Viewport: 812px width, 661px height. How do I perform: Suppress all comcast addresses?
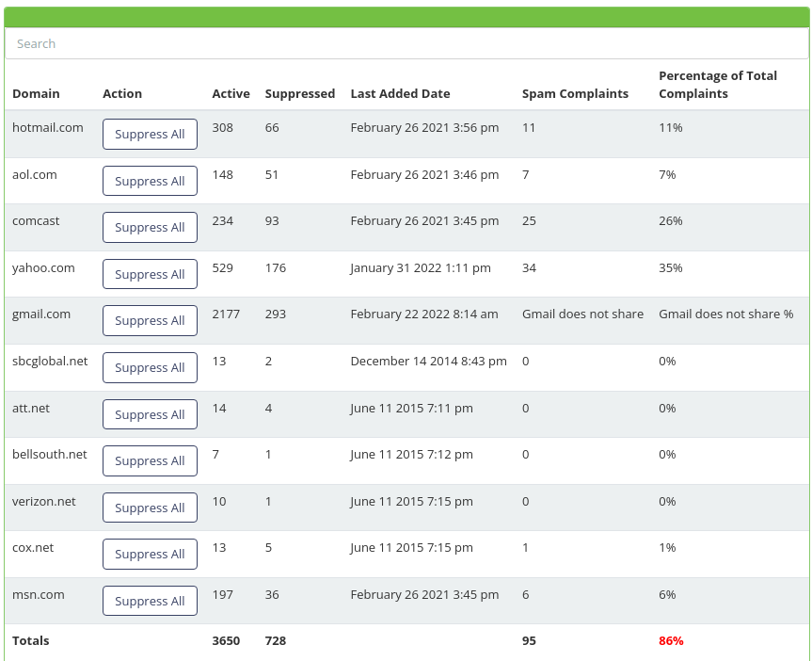[150, 227]
